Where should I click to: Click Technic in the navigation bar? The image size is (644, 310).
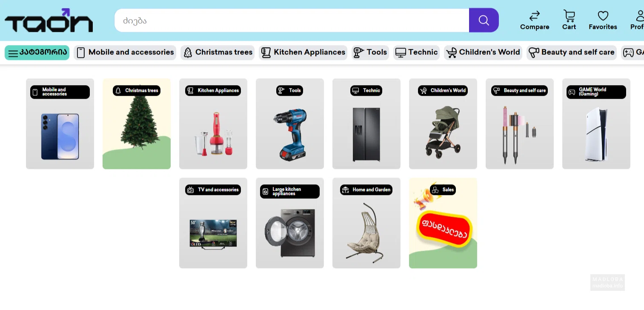point(417,52)
